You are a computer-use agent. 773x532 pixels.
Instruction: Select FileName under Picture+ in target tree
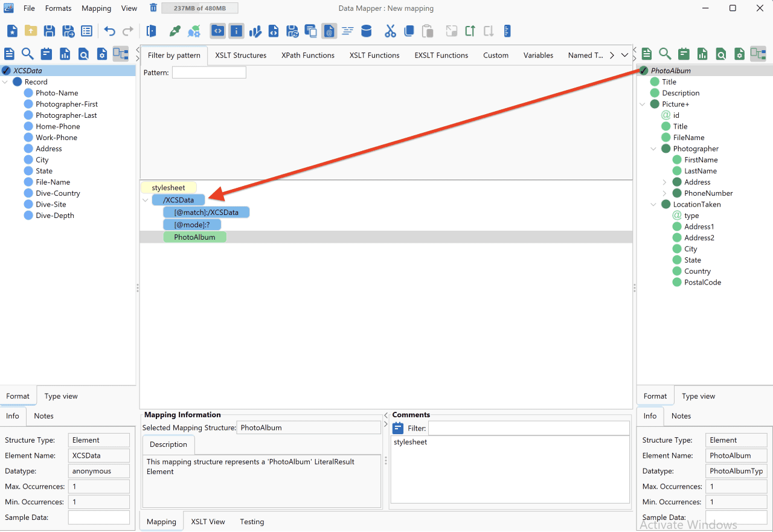pos(688,138)
